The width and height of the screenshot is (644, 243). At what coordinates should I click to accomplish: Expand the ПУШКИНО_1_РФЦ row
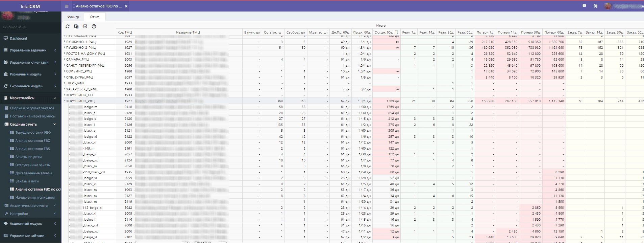[x=65, y=42]
